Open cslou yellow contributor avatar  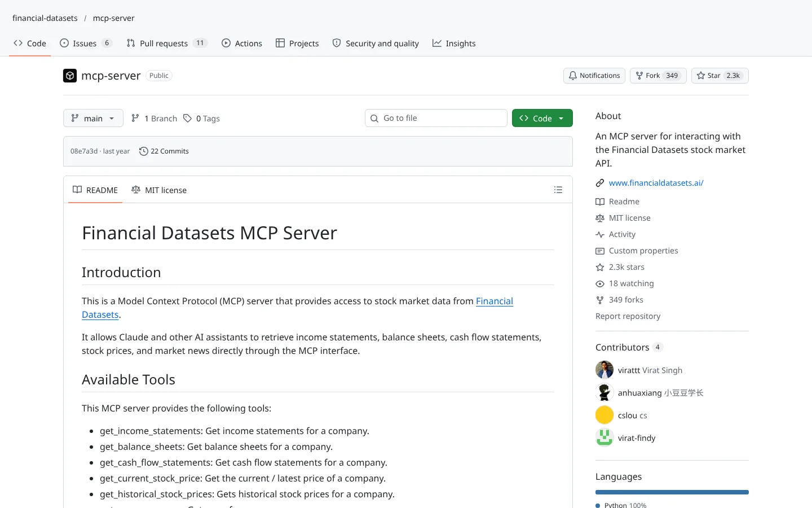point(604,415)
